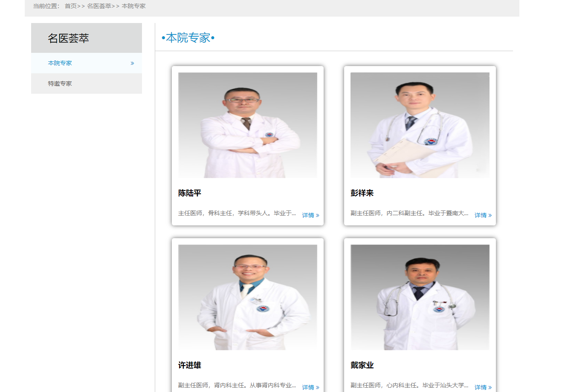
Task: Open 彭祥来's doctor photo
Action: click(420, 125)
